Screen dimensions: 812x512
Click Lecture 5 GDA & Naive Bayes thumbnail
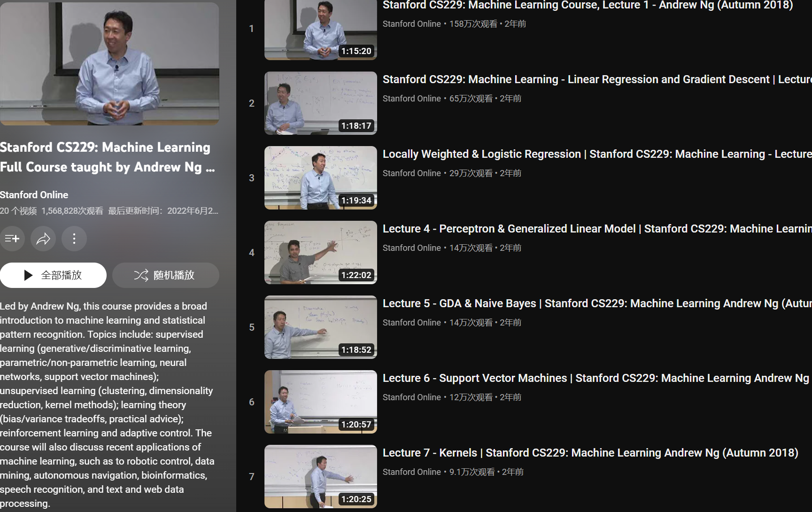[321, 327]
